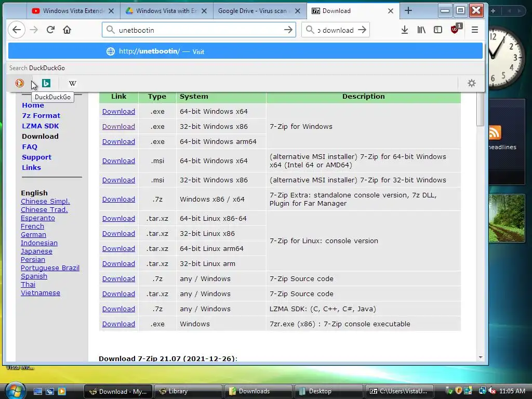Open the uBlock Origin extension icon
This screenshot has width=532, height=399.
[x=455, y=29]
